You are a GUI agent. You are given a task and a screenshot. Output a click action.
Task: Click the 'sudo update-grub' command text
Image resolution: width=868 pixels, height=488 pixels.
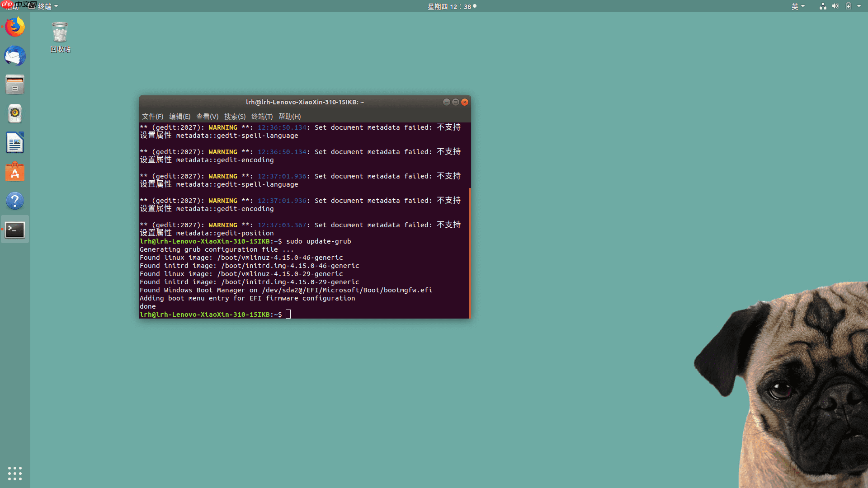318,241
